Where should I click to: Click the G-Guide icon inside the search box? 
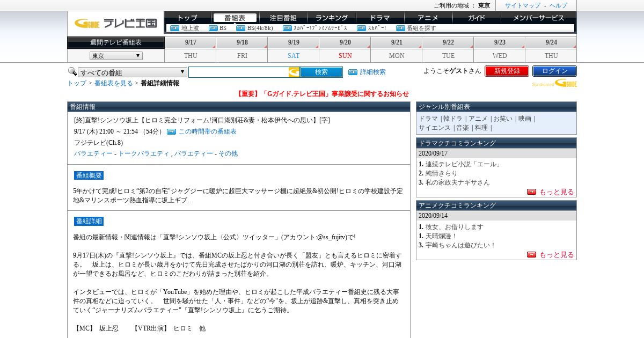[294, 72]
